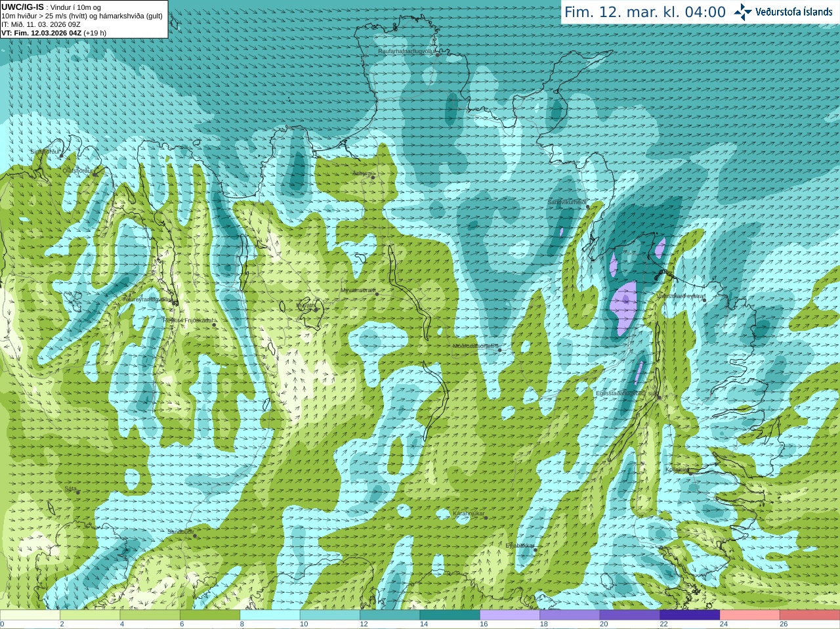Click the 4–6 m/s green legend swatch
The height and width of the screenshot is (629, 840).
pyautogui.click(x=150, y=615)
